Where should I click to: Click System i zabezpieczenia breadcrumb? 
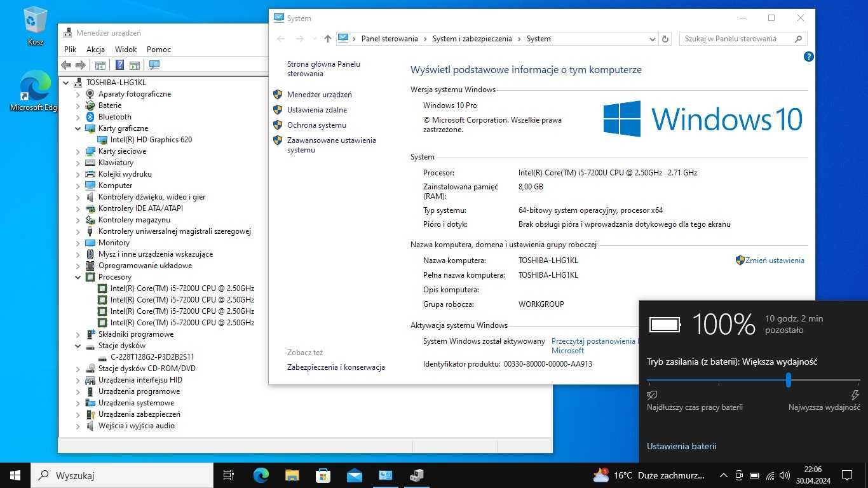point(472,39)
